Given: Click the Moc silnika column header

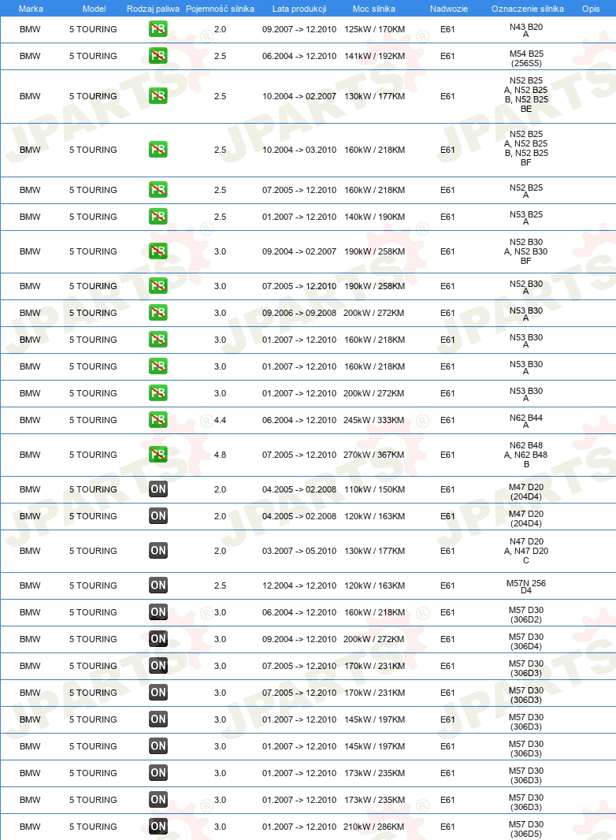Looking at the screenshot, I should point(374,9).
